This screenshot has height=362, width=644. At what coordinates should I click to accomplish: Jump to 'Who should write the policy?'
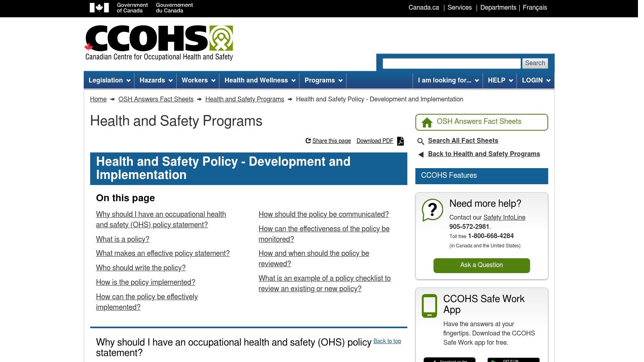[141, 268]
